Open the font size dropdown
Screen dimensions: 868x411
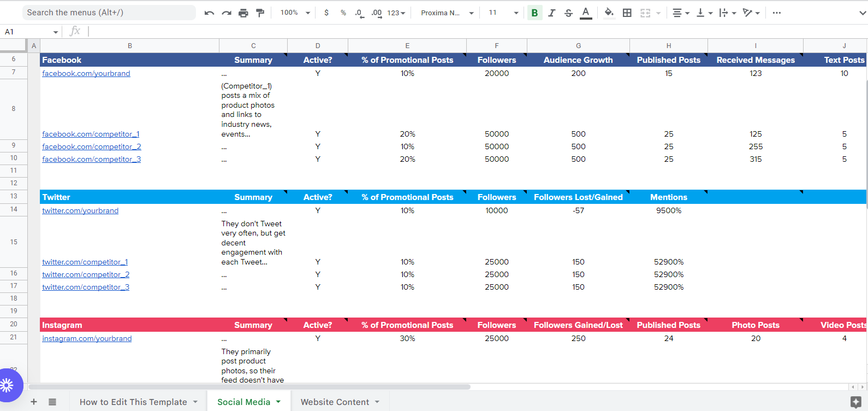pyautogui.click(x=503, y=13)
